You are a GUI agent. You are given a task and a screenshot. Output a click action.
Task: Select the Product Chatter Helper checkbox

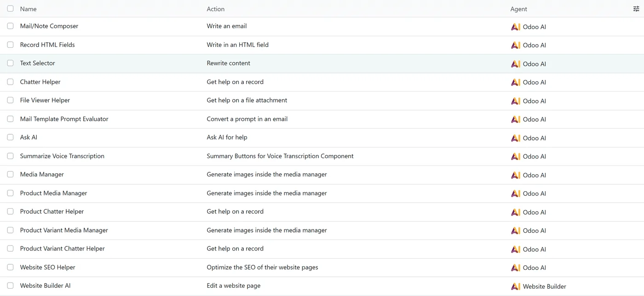click(10, 211)
